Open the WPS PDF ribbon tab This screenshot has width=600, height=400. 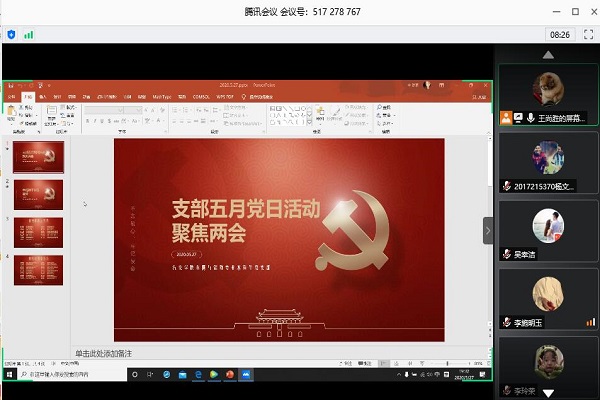(x=225, y=97)
